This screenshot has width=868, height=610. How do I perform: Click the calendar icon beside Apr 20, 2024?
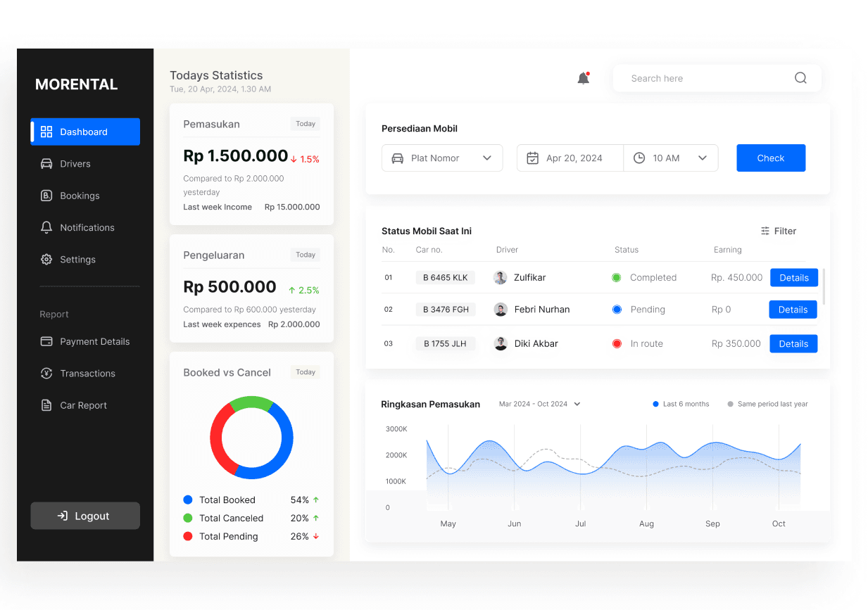coord(533,158)
